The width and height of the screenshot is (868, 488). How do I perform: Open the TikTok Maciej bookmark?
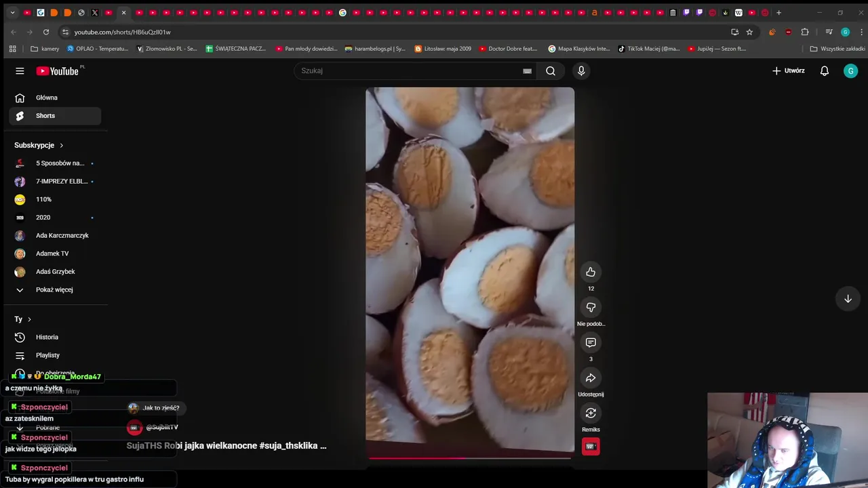coord(649,49)
